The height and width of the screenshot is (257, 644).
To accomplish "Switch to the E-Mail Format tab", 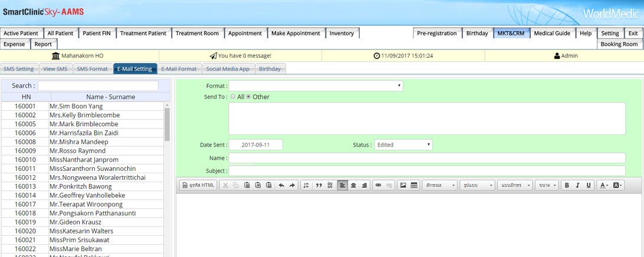I will pyautogui.click(x=179, y=69).
